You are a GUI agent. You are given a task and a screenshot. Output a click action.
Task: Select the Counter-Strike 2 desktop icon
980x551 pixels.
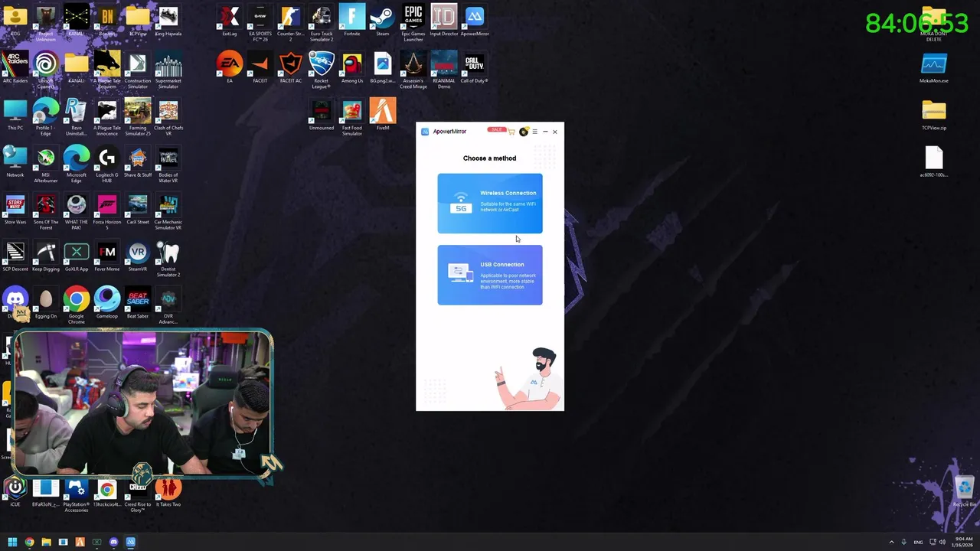pyautogui.click(x=291, y=24)
